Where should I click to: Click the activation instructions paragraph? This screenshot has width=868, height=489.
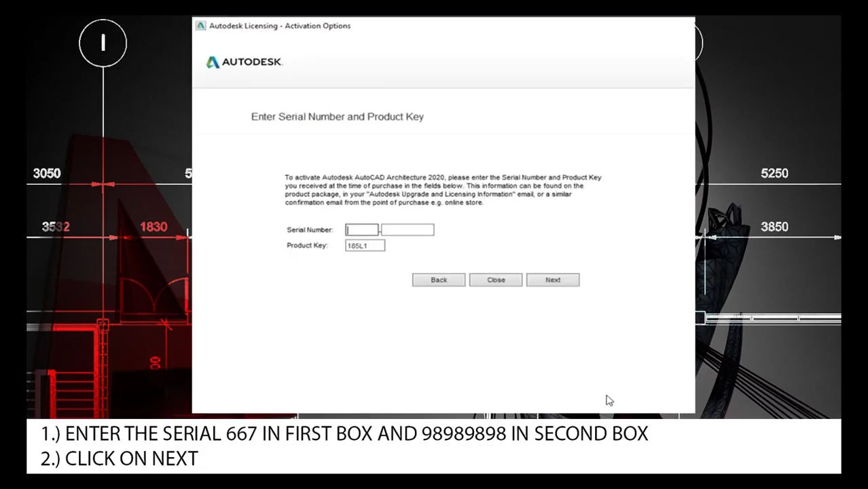point(444,189)
